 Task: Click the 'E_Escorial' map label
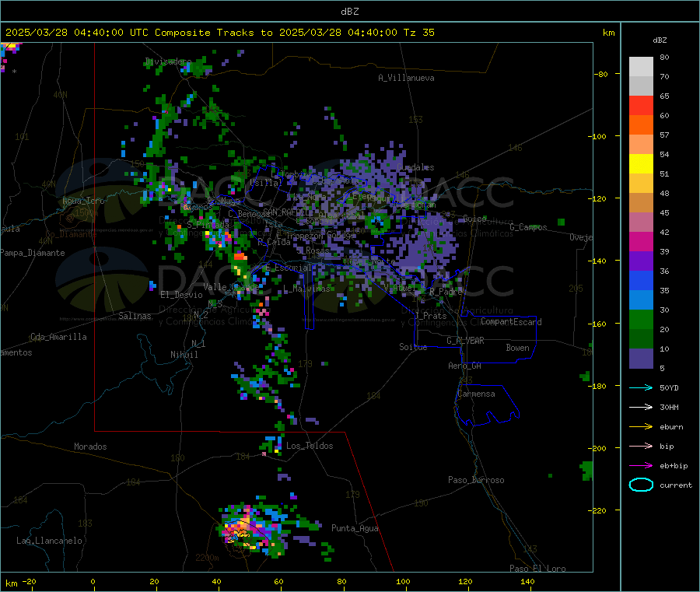point(289,268)
